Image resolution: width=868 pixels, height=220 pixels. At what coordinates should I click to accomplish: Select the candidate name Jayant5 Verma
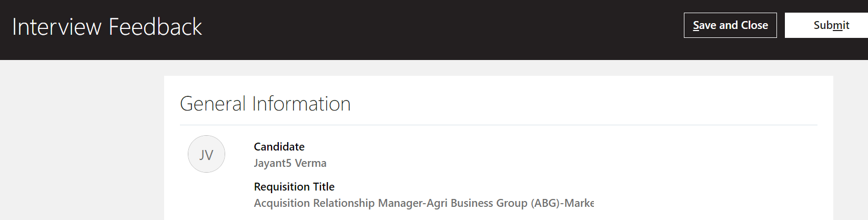(x=290, y=163)
